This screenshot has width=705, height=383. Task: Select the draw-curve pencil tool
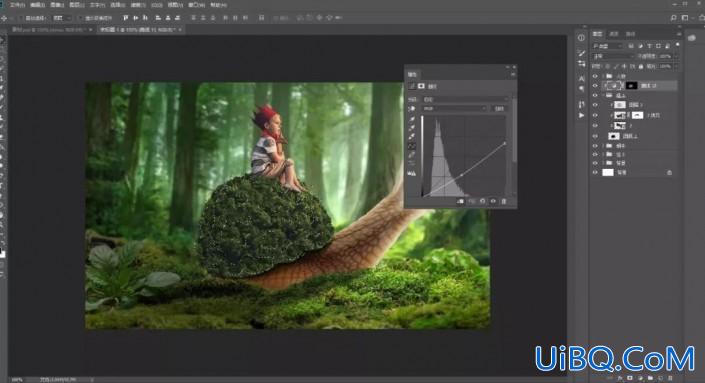(x=412, y=155)
